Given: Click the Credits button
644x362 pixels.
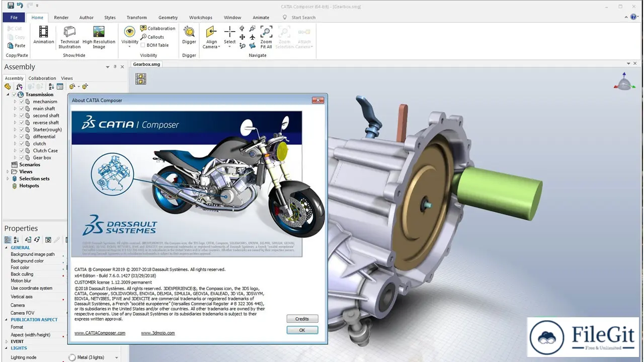Looking at the screenshot, I should tap(302, 319).
